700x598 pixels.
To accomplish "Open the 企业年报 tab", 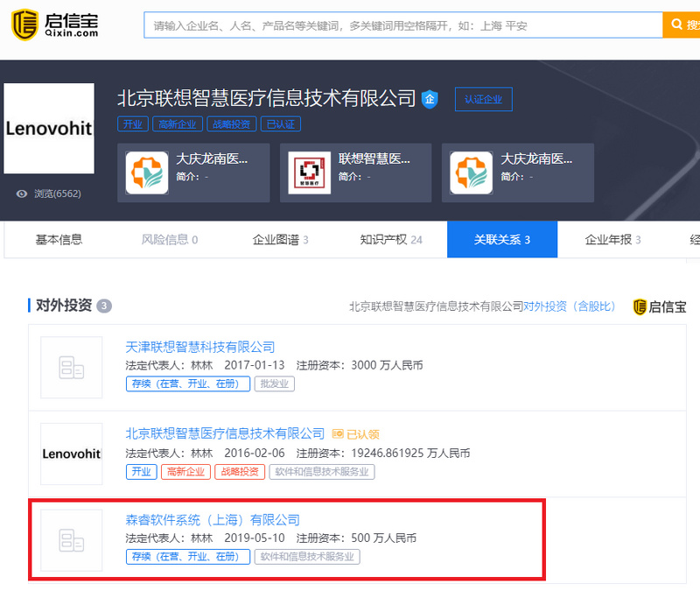I will 612,239.
